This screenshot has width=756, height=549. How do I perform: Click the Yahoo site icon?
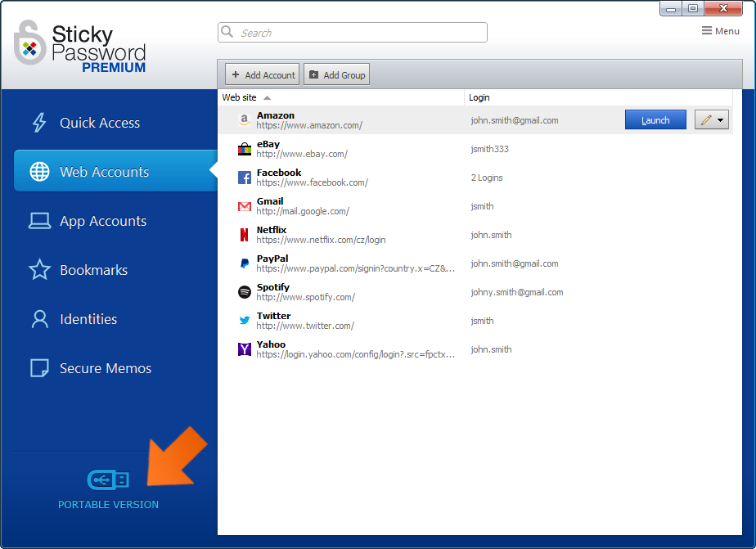click(x=245, y=349)
